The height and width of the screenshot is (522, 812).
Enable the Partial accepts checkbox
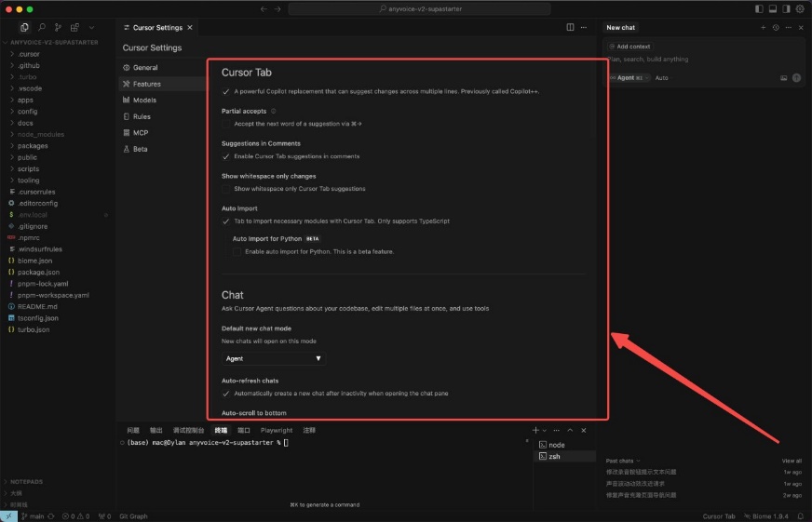coord(226,124)
